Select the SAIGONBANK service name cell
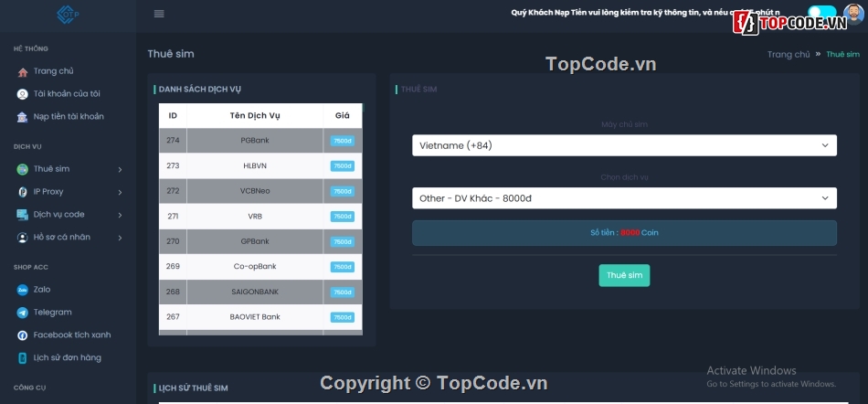This screenshot has width=868, height=404. click(255, 292)
